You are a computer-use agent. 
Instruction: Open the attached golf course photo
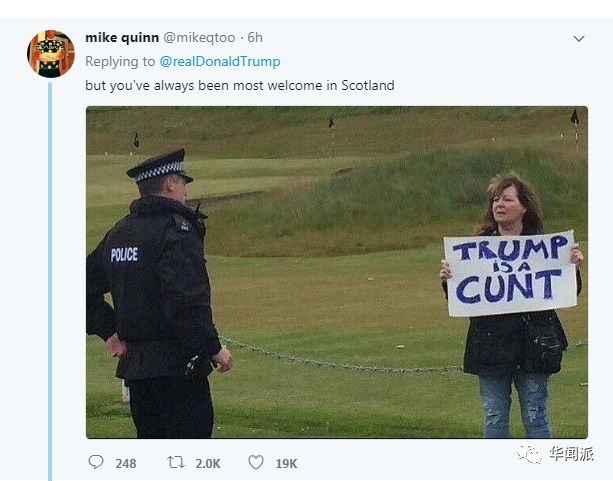(337, 272)
